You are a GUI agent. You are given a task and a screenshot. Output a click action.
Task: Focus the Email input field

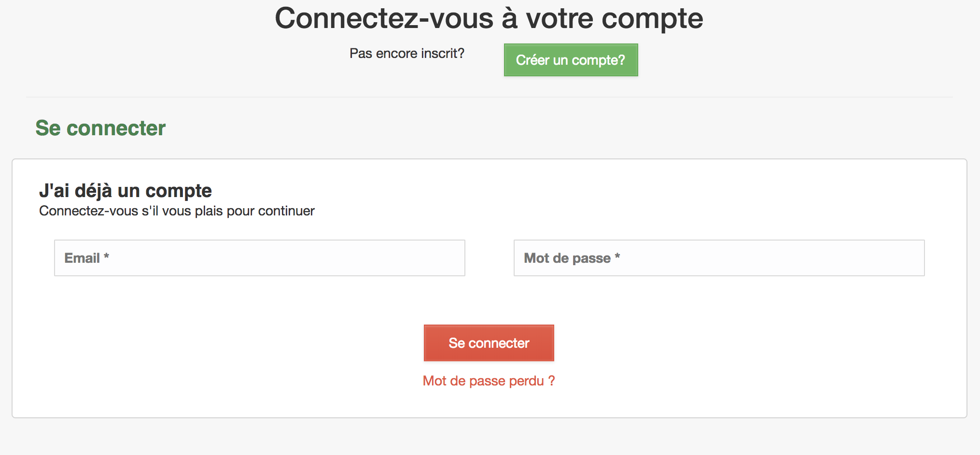point(259,258)
